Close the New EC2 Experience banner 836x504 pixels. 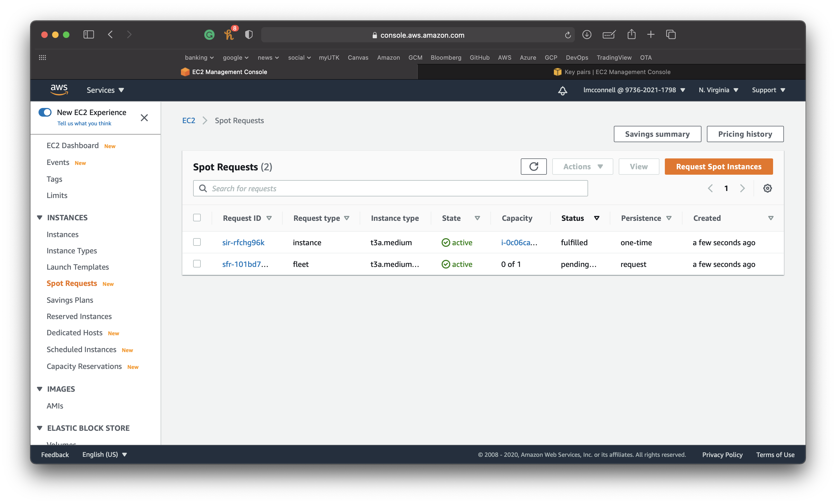[x=144, y=118]
